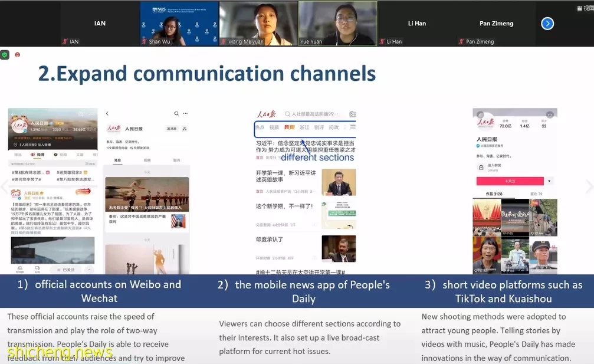Click the previous slide arrow at left edge

(x=4, y=186)
